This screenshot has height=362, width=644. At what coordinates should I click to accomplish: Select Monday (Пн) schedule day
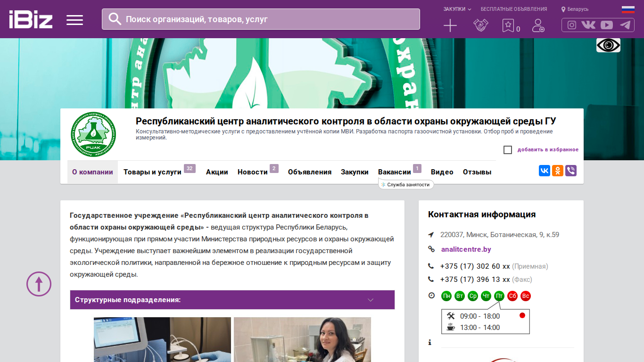446,296
